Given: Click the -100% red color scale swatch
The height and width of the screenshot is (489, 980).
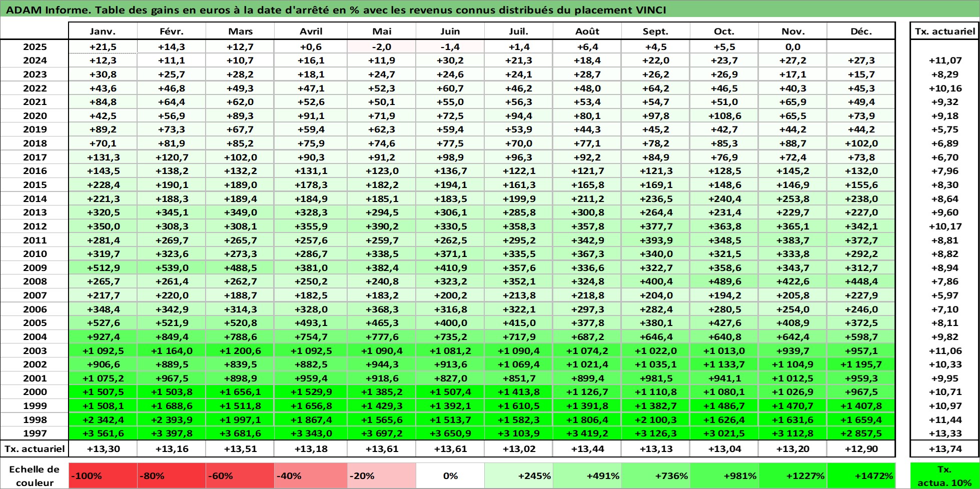Looking at the screenshot, I should pos(103,475).
